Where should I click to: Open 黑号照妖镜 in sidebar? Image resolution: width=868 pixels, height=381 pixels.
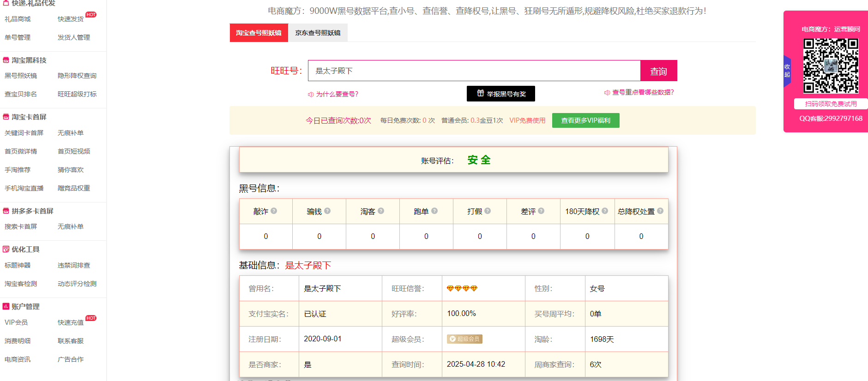21,76
